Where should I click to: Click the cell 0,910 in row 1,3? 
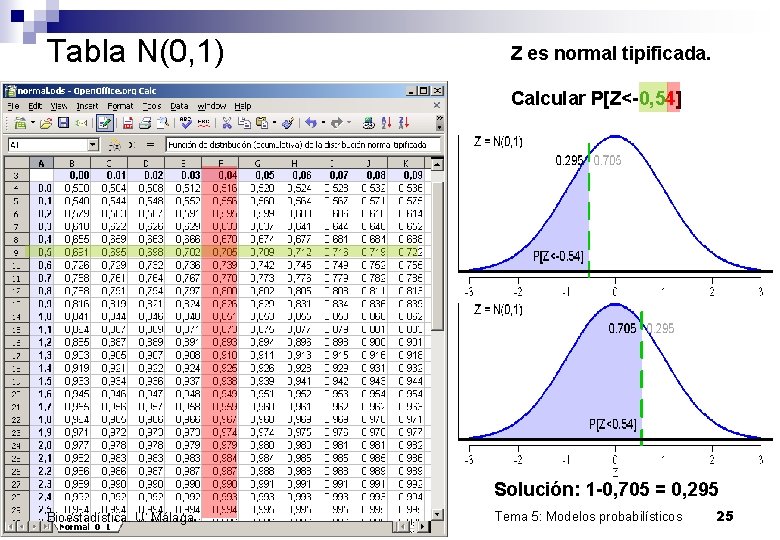click(x=220, y=355)
